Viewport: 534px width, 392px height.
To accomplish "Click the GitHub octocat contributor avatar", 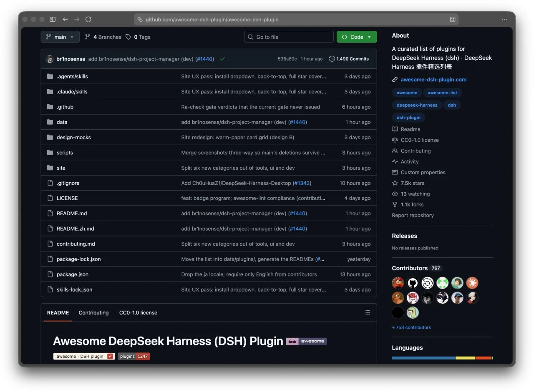I will pyautogui.click(x=413, y=283).
